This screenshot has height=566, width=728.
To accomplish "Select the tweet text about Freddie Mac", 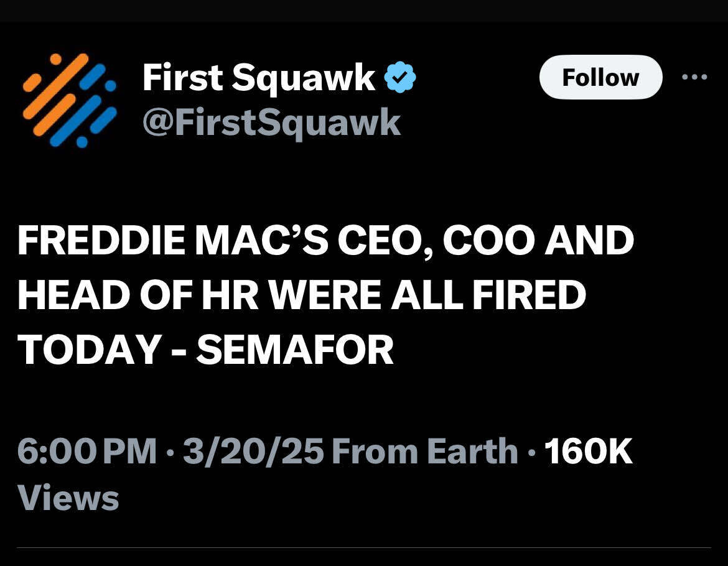I will pyautogui.click(x=324, y=294).
